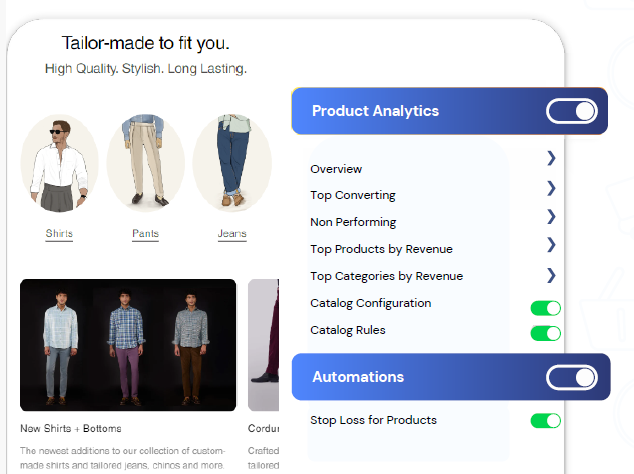Select the Overview menu item
The height and width of the screenshot is (474, 634).
[x=336, y=169]
